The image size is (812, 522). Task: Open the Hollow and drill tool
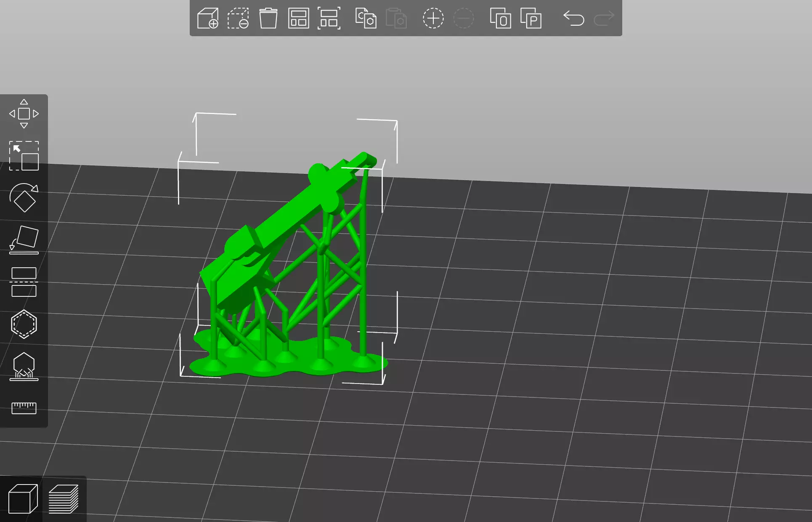coord(24,324)
